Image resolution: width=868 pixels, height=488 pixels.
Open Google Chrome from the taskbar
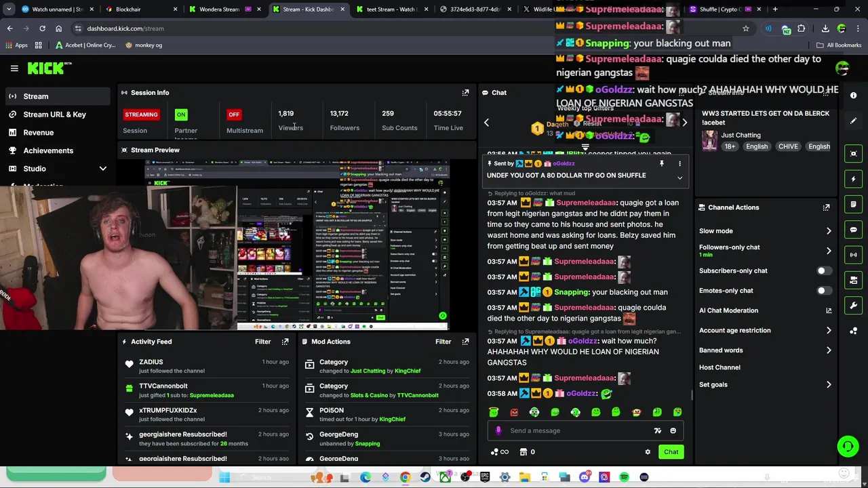tap(405, 477)
